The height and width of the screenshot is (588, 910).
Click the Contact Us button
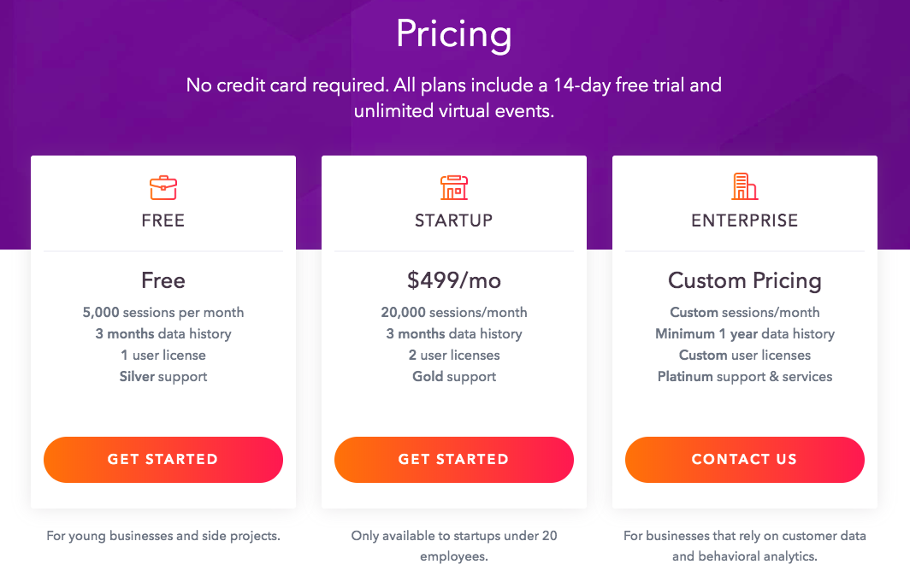(x=745, y=459)
